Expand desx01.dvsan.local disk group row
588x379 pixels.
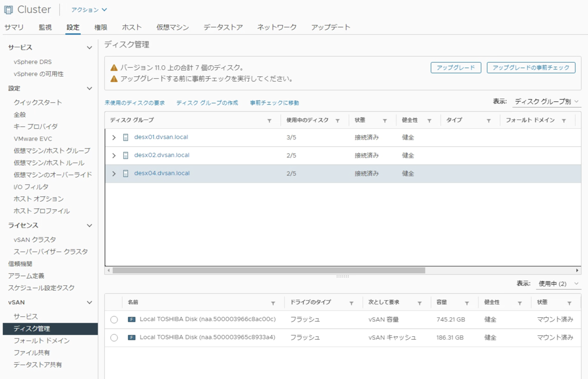[114, 138]
